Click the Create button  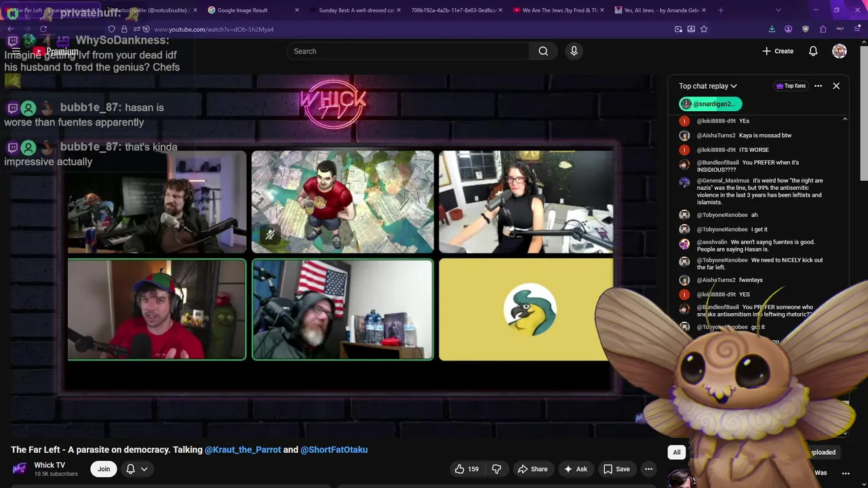778,51
